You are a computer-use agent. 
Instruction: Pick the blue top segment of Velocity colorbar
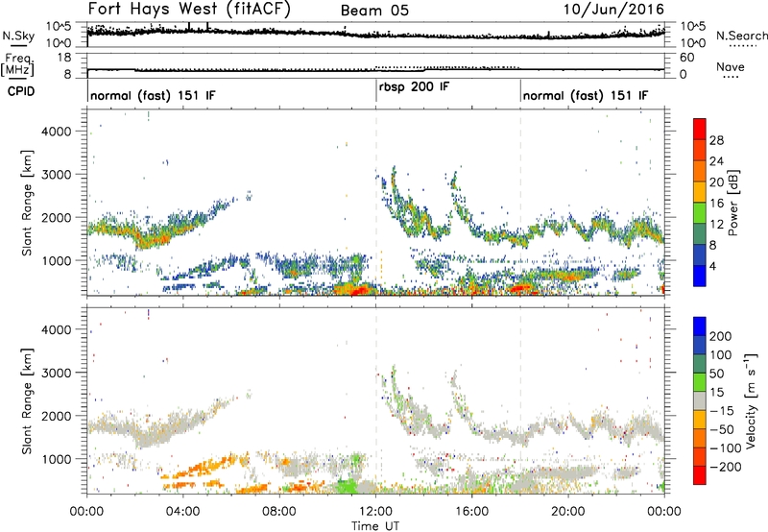[x=700, y=326]
